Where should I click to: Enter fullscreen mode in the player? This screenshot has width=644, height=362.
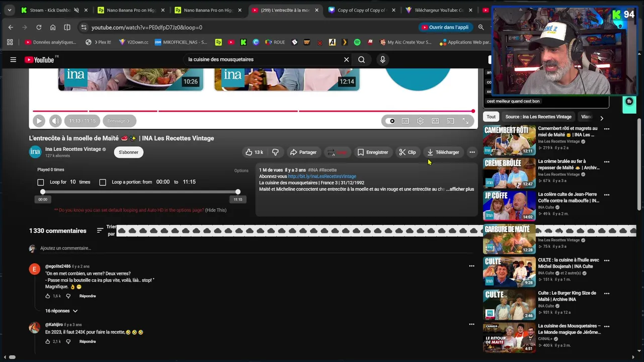[x=465, y=121]
